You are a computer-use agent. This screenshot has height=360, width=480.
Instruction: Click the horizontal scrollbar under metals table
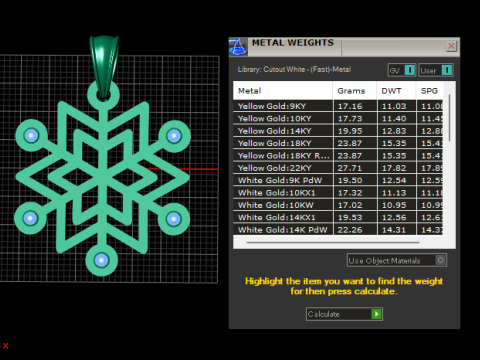point(333,243)
